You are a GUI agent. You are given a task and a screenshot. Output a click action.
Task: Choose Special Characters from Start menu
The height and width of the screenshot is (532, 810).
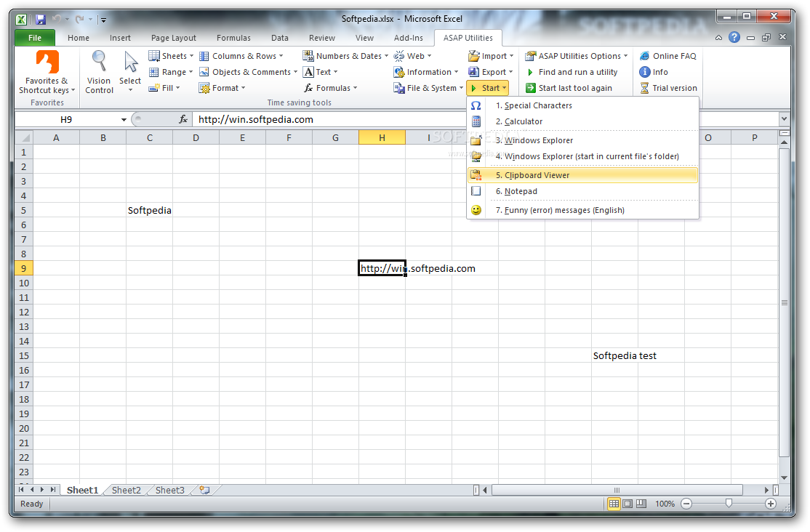pyautogui.click(x=582, y=105)
